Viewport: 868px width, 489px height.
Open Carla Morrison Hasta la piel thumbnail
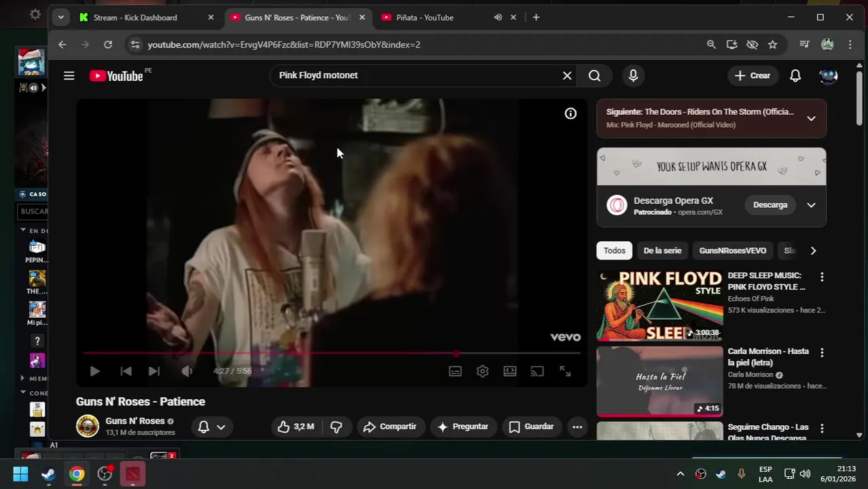click(659, 382)
